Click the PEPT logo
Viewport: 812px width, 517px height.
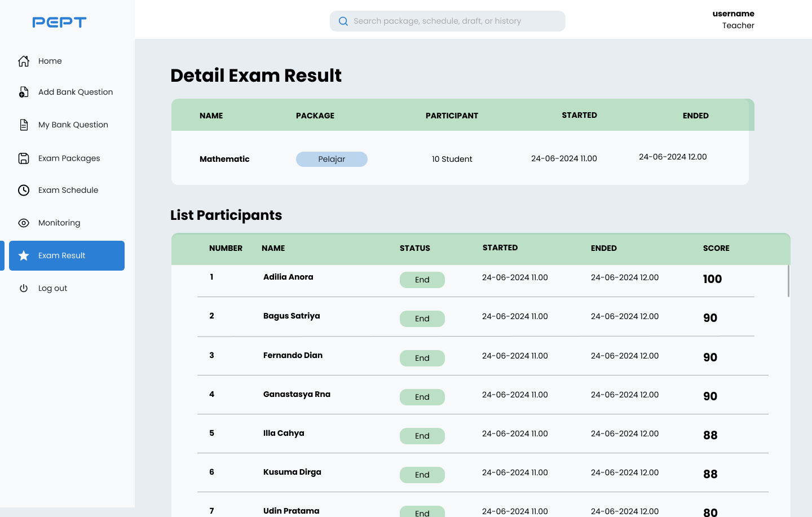pos(59,22)
